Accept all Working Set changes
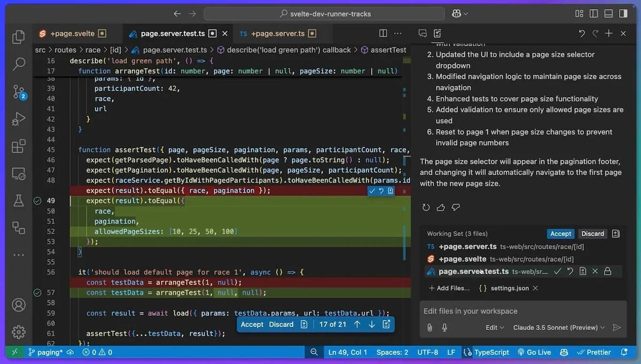This screenshot has height=364, width=641. pyautogui.click(x=561, y=234)
